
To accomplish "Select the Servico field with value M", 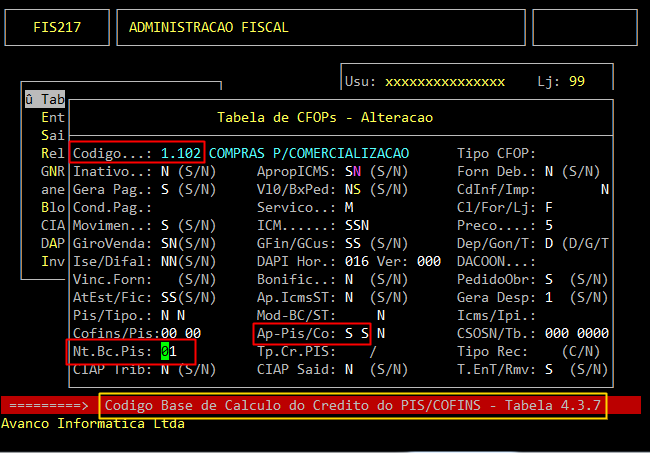I will point(349,207).
